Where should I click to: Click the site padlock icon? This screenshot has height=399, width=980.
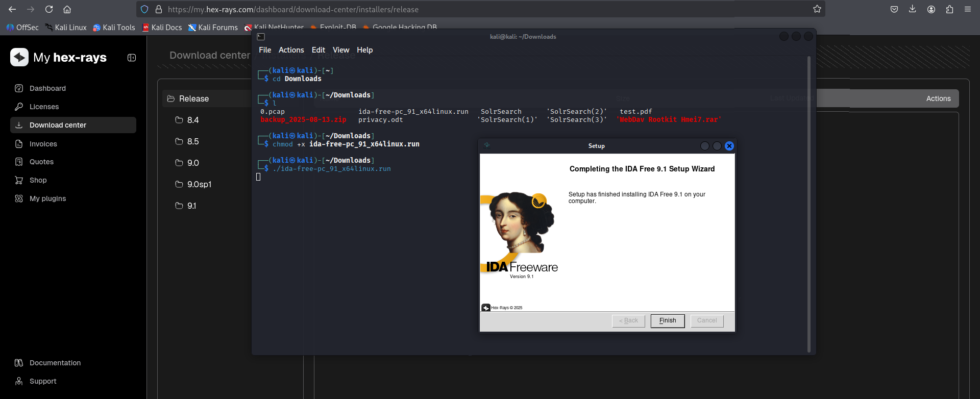tap(159, 9)
